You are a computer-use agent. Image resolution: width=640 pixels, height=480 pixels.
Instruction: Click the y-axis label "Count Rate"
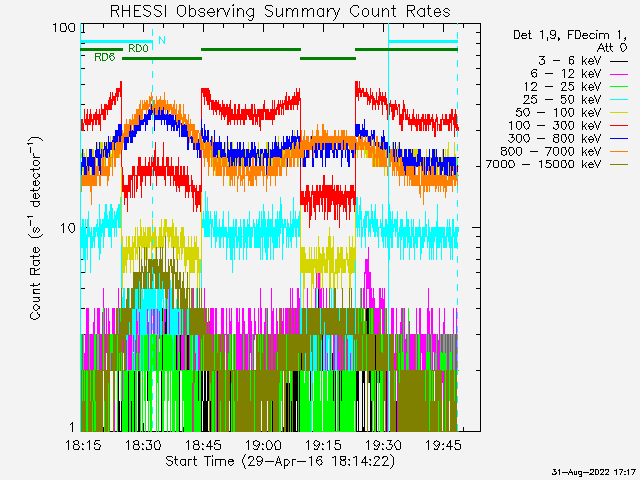click(x=36, y=283)
